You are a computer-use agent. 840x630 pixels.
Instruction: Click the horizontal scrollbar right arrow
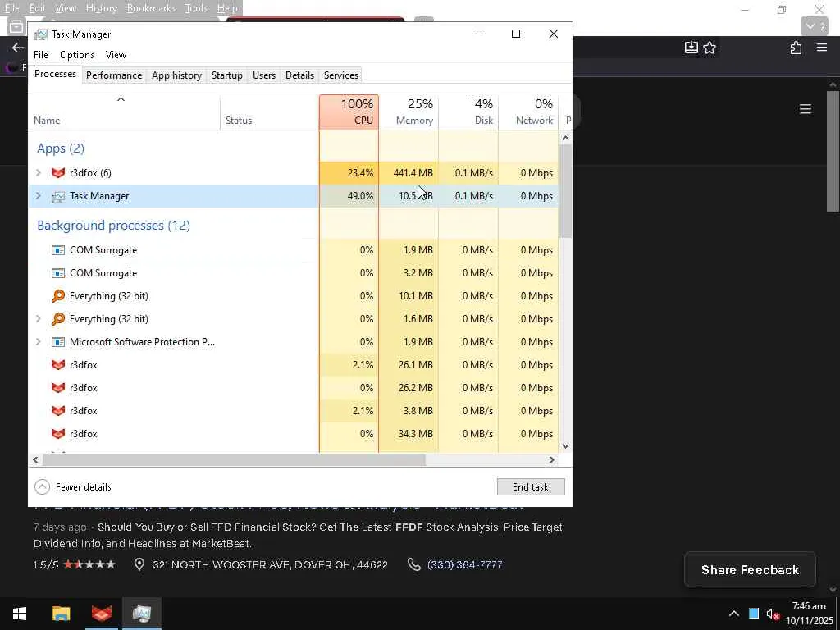(x=552, y=459)
